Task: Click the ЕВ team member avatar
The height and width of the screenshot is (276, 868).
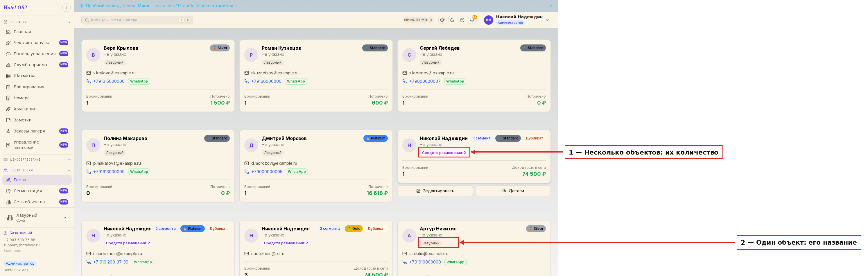Action: (x=418, y=20)
